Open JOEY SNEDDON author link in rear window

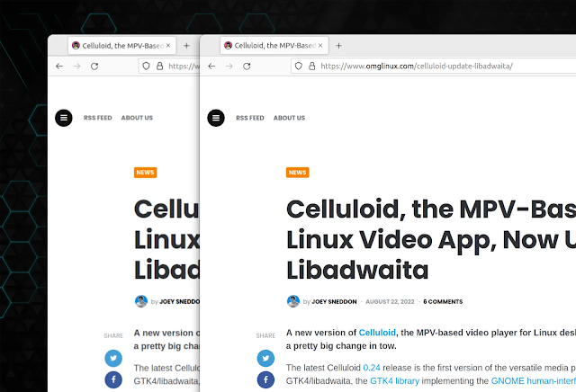point(180,302)
